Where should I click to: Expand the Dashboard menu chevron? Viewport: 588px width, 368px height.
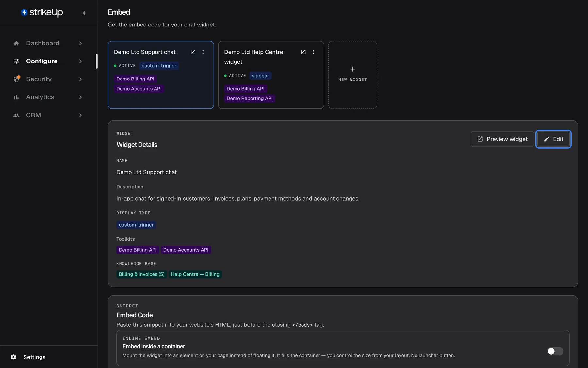80,43
